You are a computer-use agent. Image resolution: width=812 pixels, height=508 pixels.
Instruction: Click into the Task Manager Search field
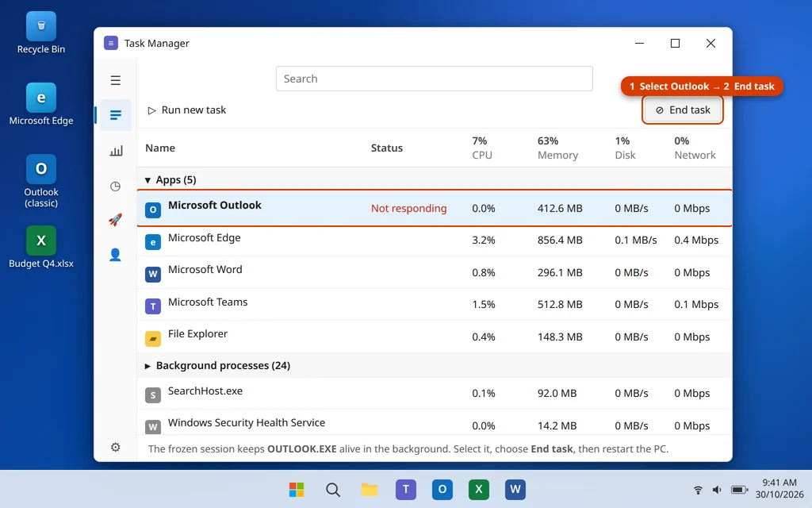434,79
